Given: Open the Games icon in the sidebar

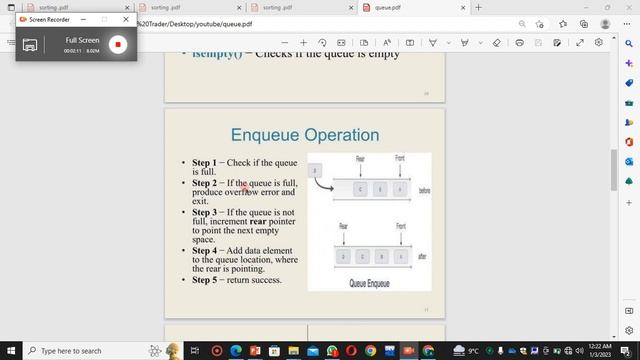Looking at the screenshot, I should (629, 122).
